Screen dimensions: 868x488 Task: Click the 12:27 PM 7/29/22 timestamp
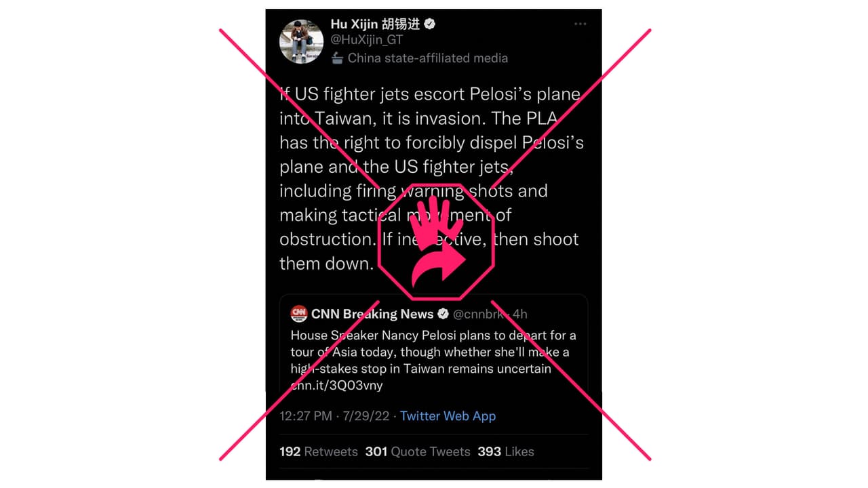(334, 416)
